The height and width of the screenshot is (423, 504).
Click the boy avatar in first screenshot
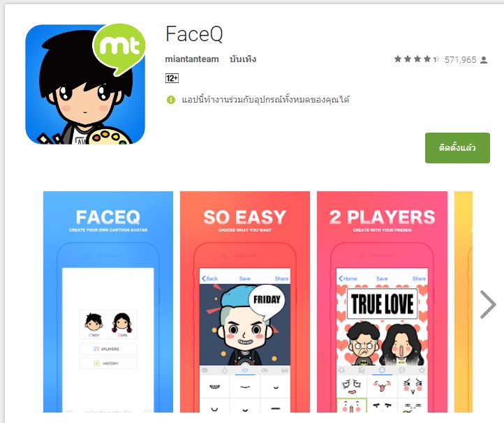[94, 325]
